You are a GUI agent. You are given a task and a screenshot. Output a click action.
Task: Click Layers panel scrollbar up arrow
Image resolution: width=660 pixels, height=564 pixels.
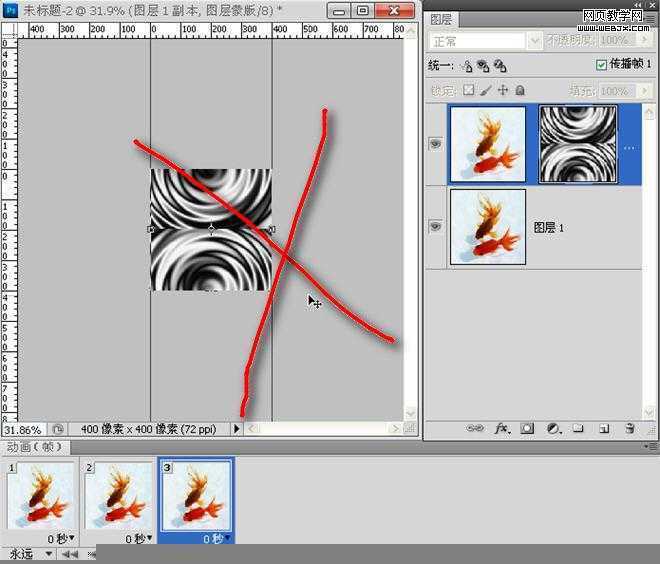[x=649, y=112]
